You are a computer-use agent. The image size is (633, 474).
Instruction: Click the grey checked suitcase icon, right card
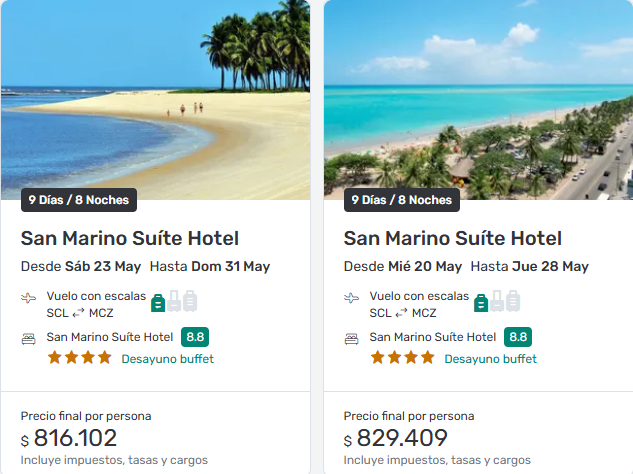coord(514,301)
